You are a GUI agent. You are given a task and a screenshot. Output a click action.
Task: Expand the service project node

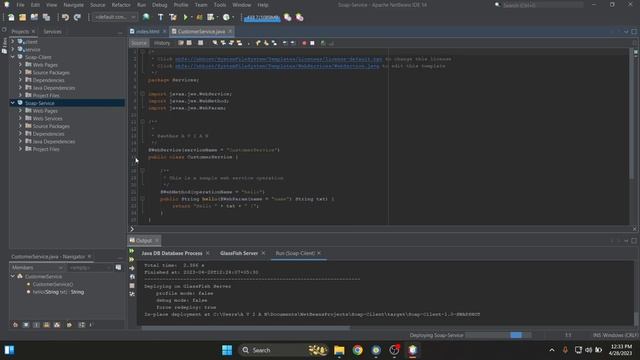13,49
